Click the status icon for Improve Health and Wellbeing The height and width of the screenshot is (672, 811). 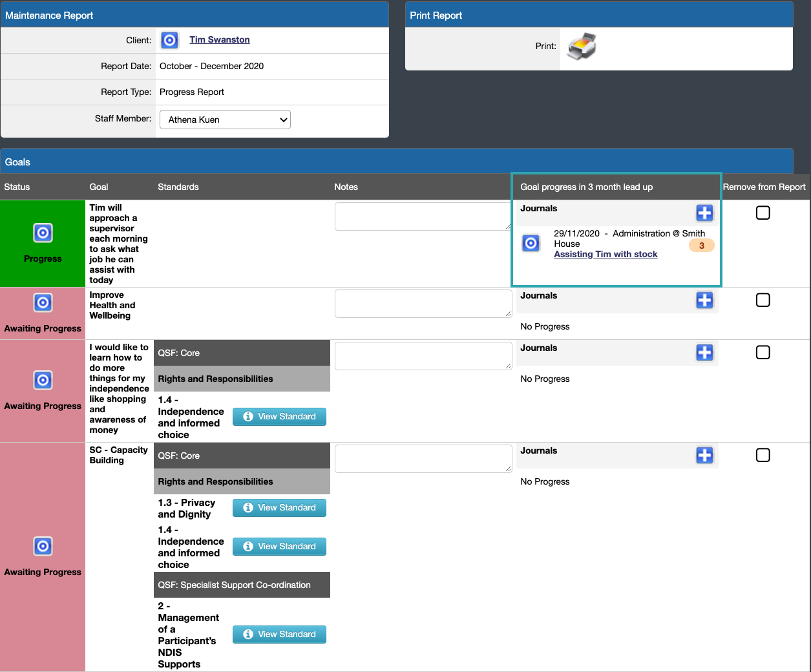(x=42, y=302)
